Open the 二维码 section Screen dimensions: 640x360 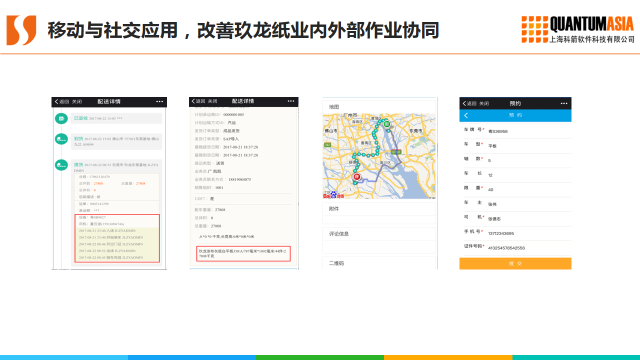coord(380,263)
